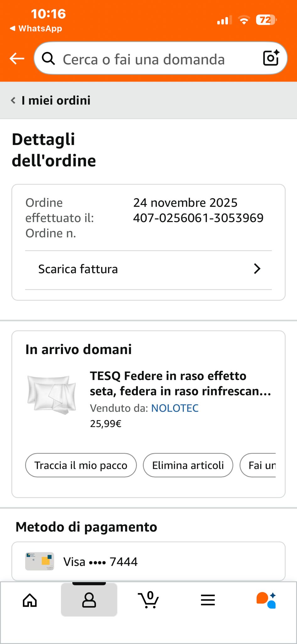Open the NOLOTEC seller link

point(175,408)
